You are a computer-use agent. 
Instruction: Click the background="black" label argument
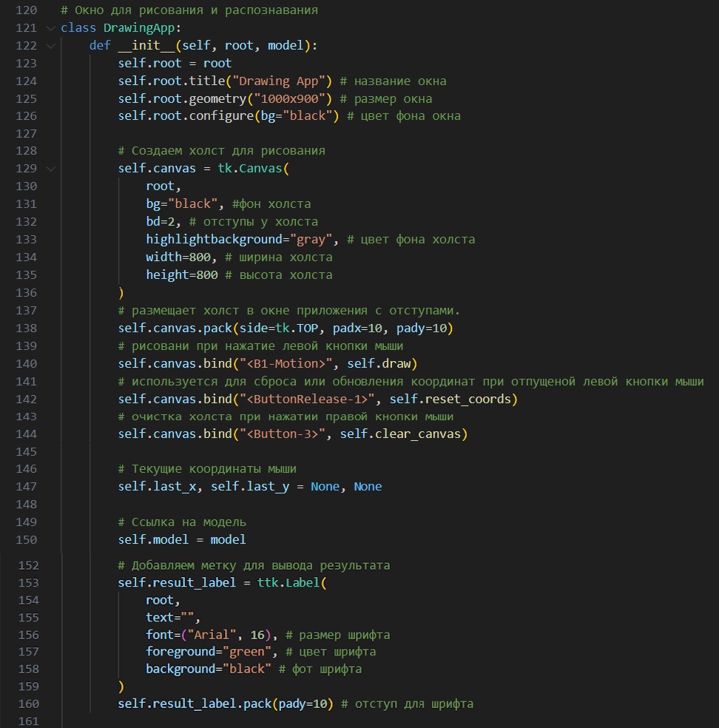pos(209,669)
